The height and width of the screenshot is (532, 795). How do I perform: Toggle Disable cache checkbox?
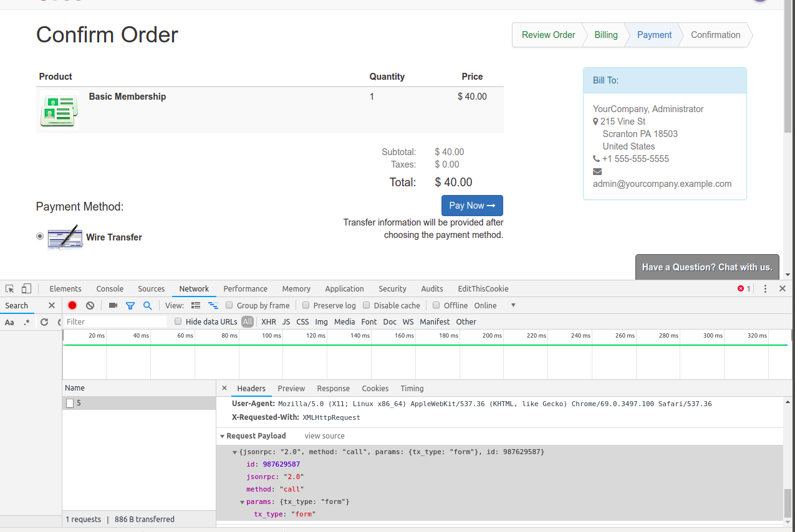367,305
